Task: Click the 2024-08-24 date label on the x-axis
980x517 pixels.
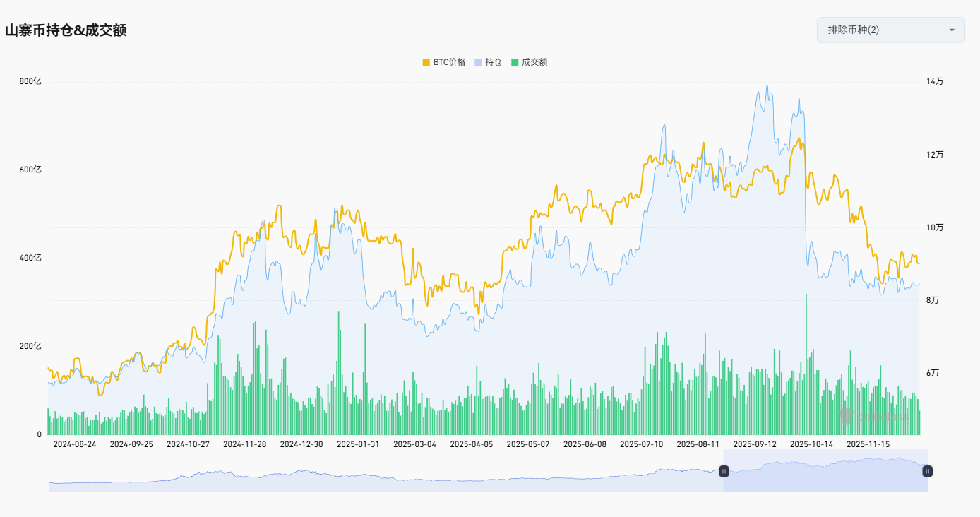Action: point(74,444)
